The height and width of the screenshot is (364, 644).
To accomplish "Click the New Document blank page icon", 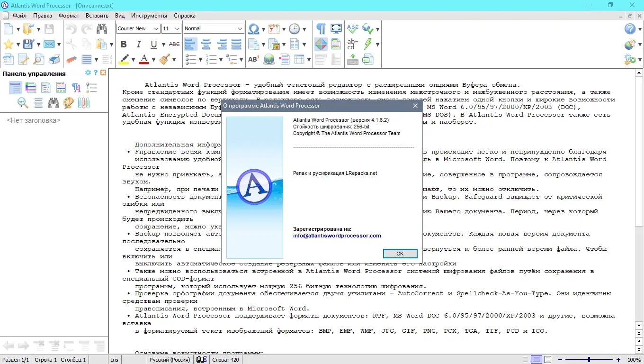I will click(9, 29).
